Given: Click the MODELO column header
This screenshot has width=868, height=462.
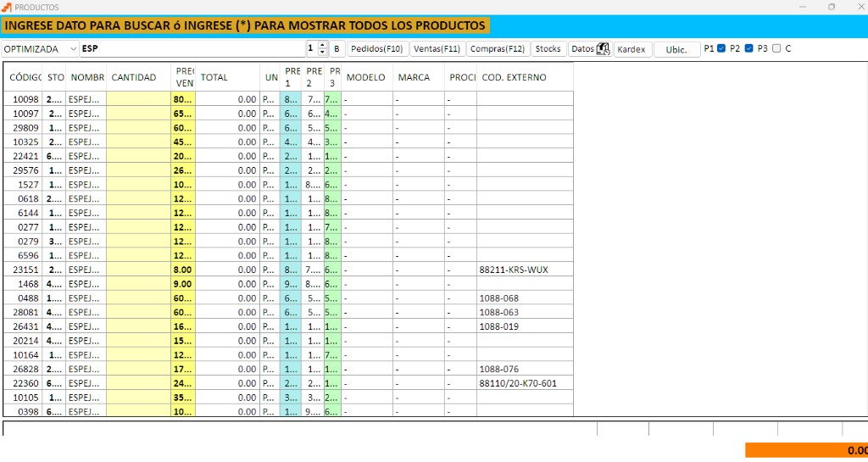Looking at the screenshot, I should (x=367, y=77).
